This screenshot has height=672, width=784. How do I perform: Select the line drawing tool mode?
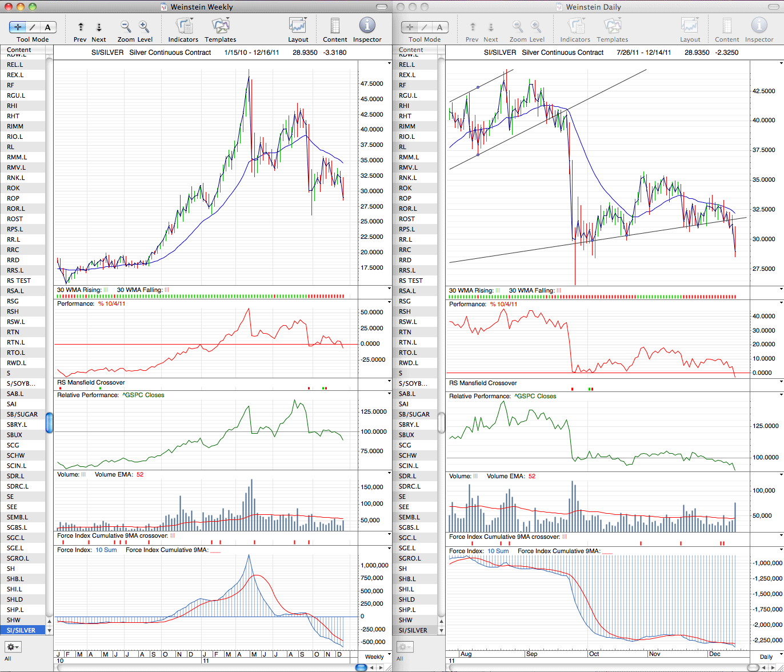[34, 27]
